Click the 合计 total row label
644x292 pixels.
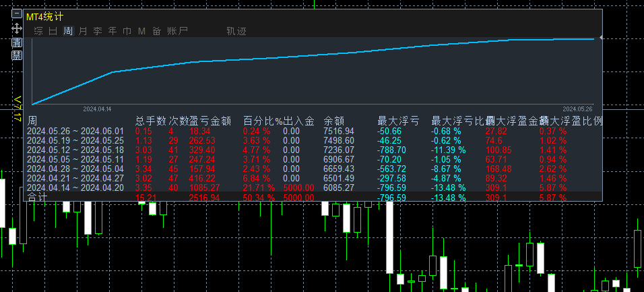pos(37,198)
